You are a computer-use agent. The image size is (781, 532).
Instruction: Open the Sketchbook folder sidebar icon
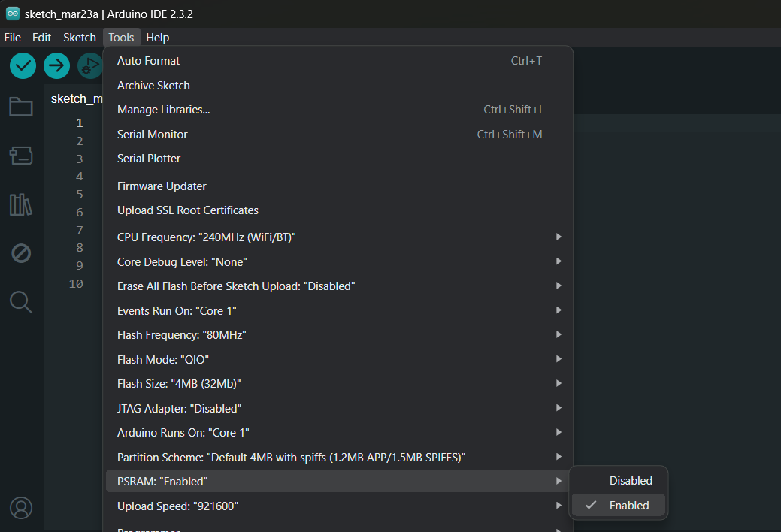click(x=21, y=107)
